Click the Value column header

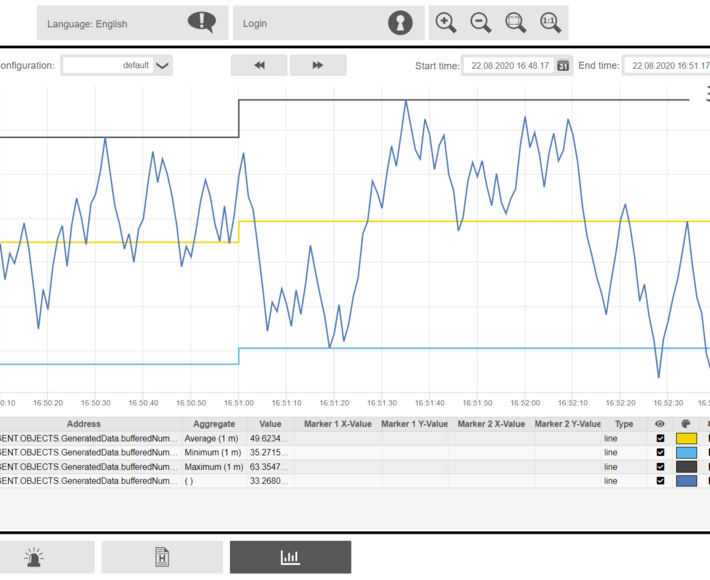(x=270, y=424)
